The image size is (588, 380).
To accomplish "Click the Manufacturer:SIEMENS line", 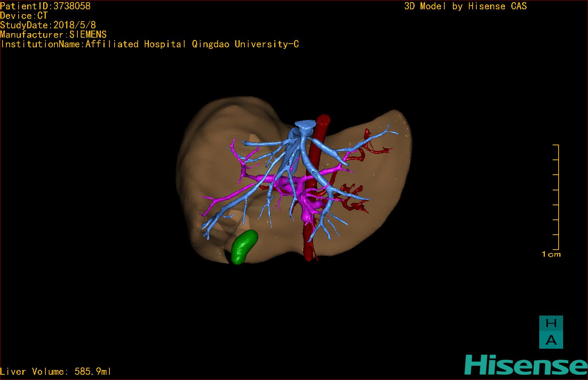I will 53,35.
